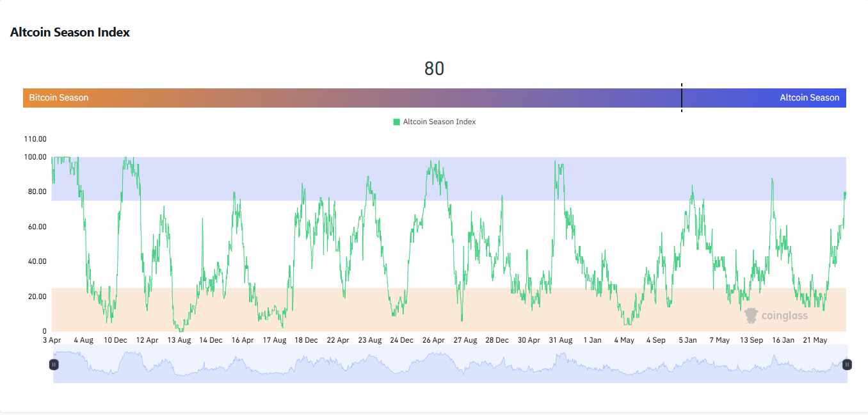Open the x-axis label 21 May
Viewport: 868px width, 415px height.
click(x=814, y=340)
